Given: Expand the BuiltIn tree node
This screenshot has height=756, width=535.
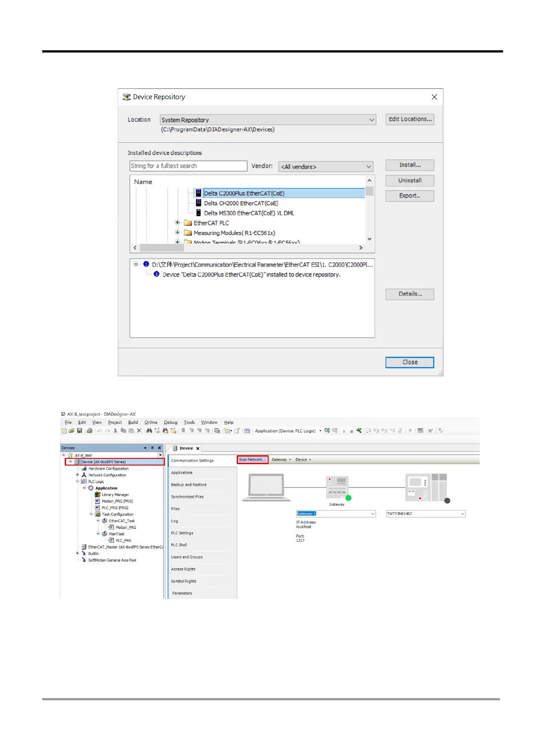Looking at the screenshot, I should point(77,554).
